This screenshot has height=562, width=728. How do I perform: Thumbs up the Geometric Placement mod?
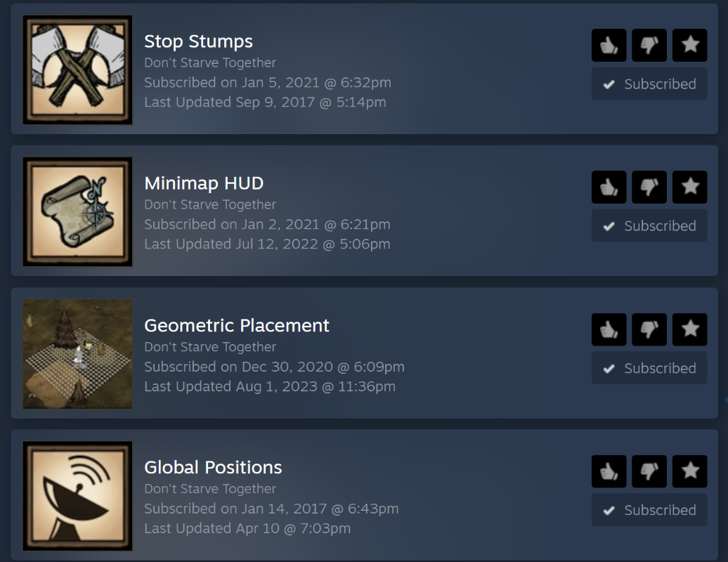(x=609, y=329)
